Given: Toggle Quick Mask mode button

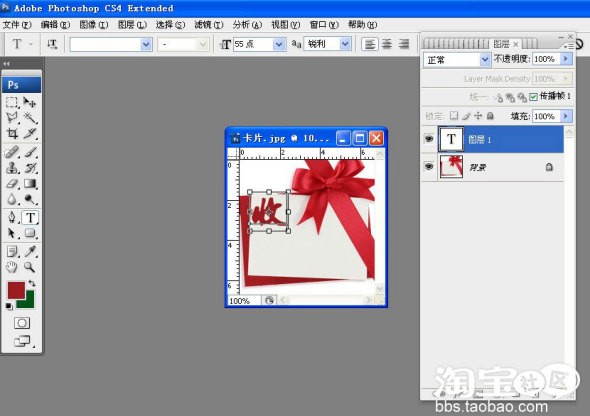Looking at the screenshot, I should click(x=22, y=323).
